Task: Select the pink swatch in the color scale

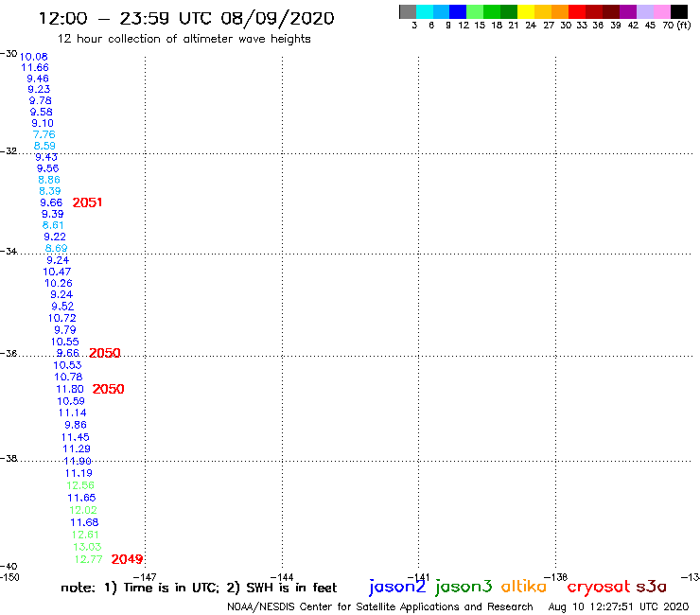Action: coord(662,11)
